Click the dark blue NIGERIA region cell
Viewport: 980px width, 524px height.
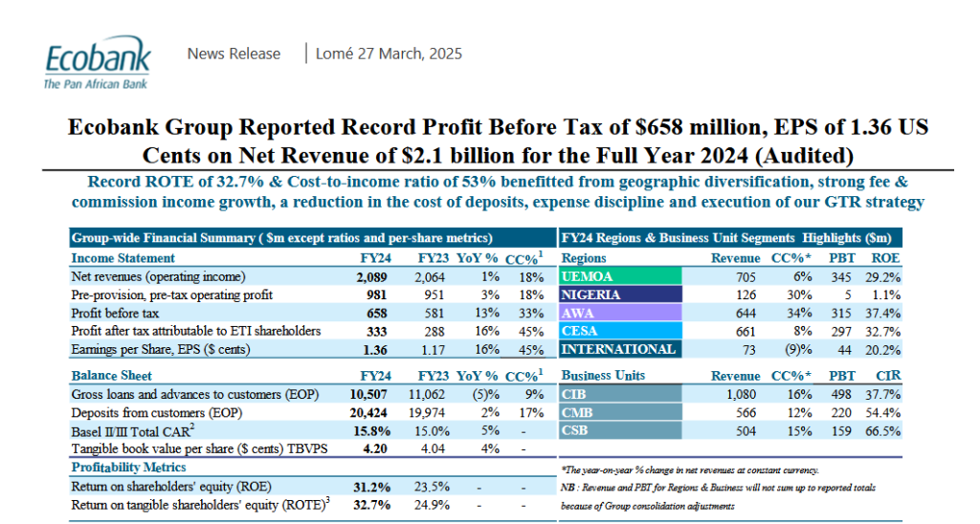tap(620, 295)
